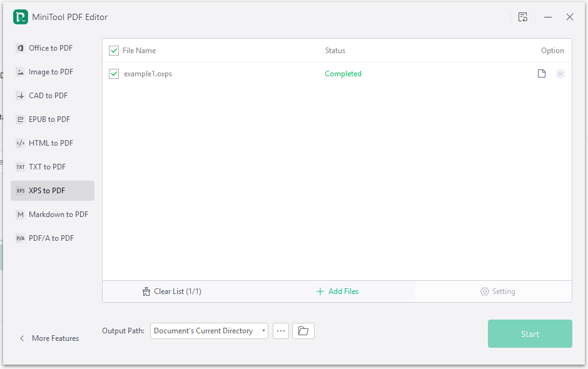Click the File Name column header
588x369 pixels.
pyautogui.click(x=139, y=51)
